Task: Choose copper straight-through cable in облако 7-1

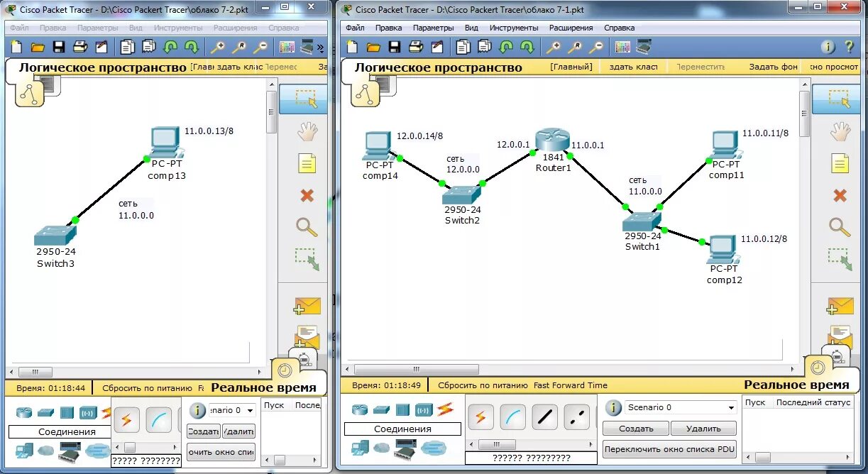Action: point(545,417)
